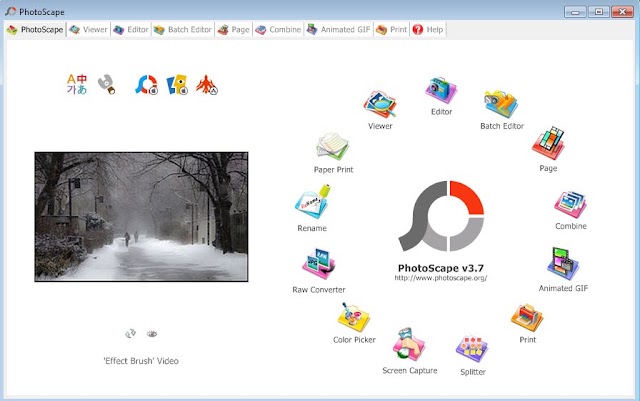Image resolution: width=640 pixels, height=401 pixels.
Task: Click the blue and yellow face icon
Action: (177, 85)
